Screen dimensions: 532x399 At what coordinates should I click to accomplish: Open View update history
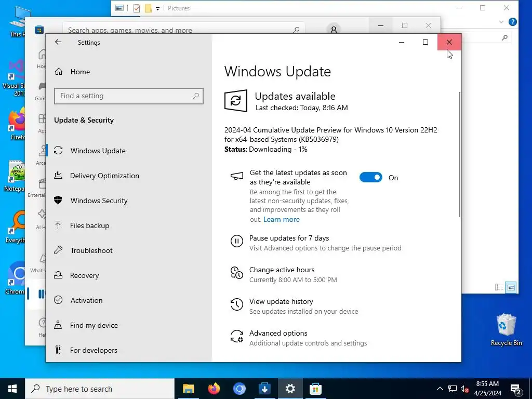(281, 302)
